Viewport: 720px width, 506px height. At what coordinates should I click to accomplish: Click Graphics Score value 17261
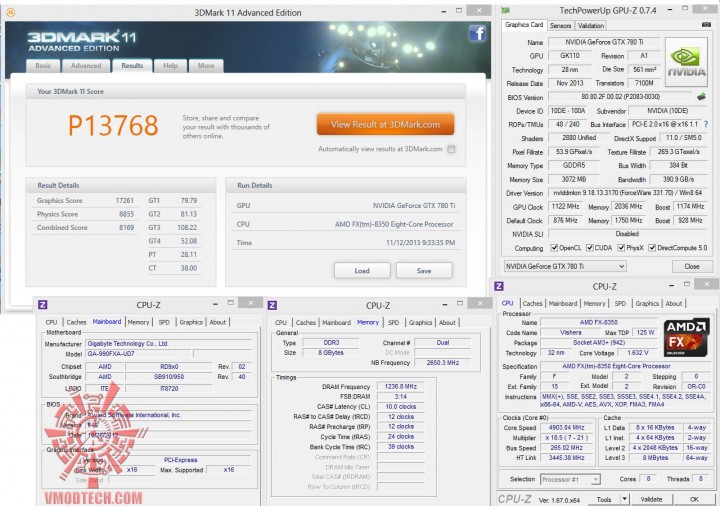coord(124,201)
